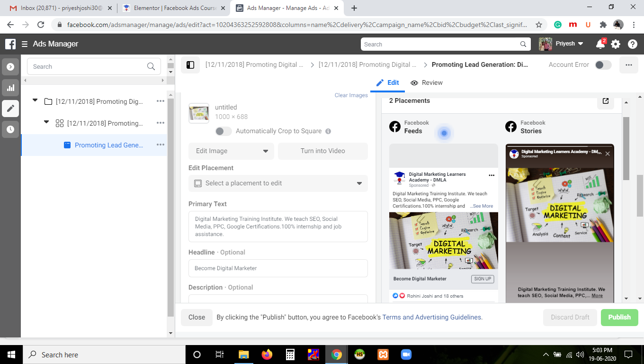644x364 pixels.
Task: Click the Headline input field
Action: (x=278, y=268)
